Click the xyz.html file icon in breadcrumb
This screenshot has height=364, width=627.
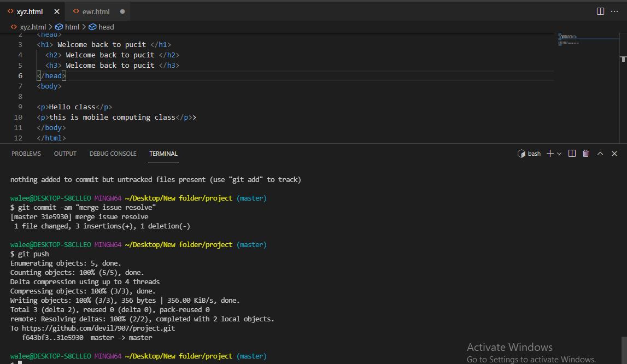[x=14, y=27]
